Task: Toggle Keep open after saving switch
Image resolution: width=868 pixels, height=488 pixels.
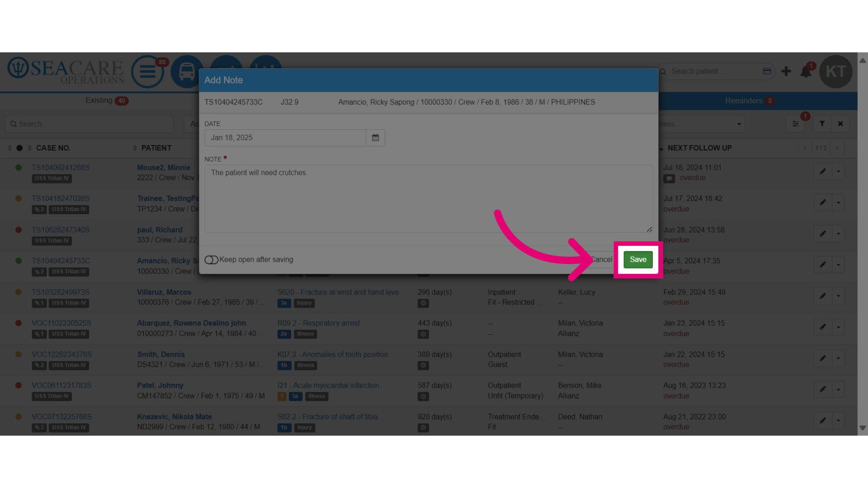Action: [211, 260]
